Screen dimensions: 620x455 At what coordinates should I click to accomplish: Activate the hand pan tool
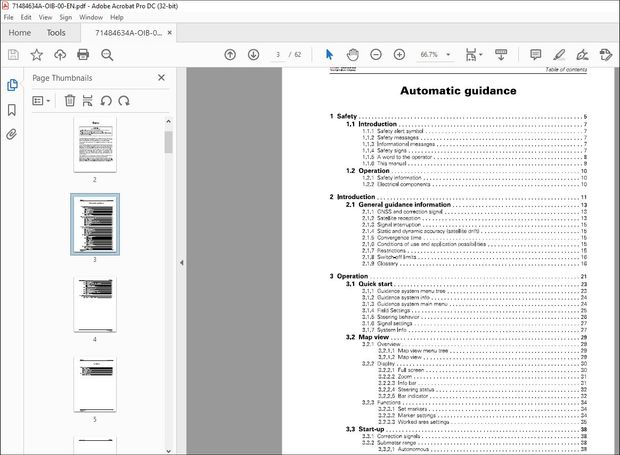click(352, 55)
